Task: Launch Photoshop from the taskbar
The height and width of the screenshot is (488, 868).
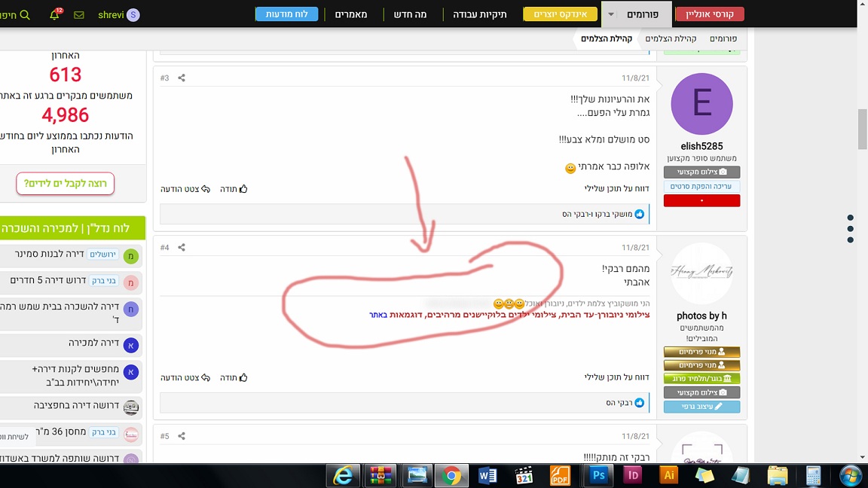Action: tap(598, 475)
